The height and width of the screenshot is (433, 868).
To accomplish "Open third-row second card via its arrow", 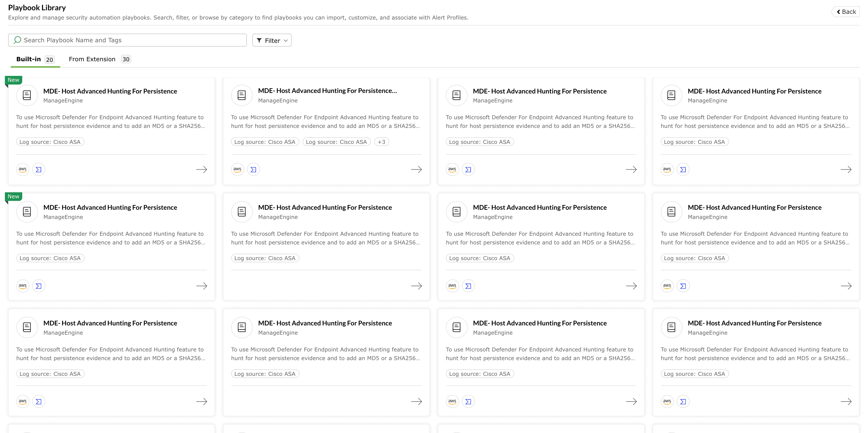I will coord(416,401).
